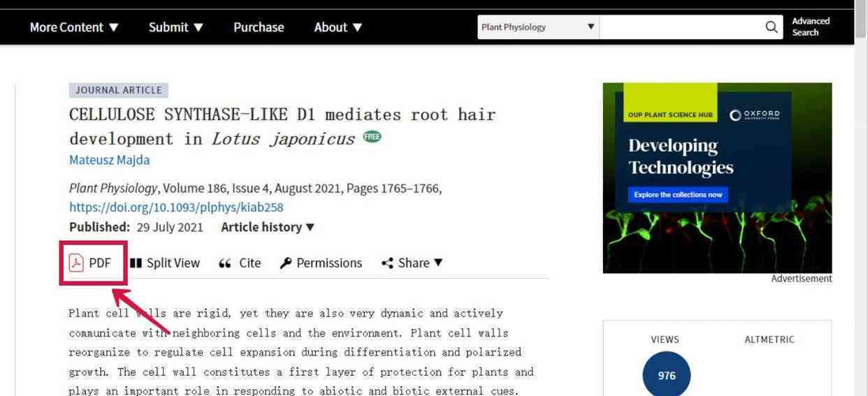Click the Oxford University Press logo

click(755, 115)
